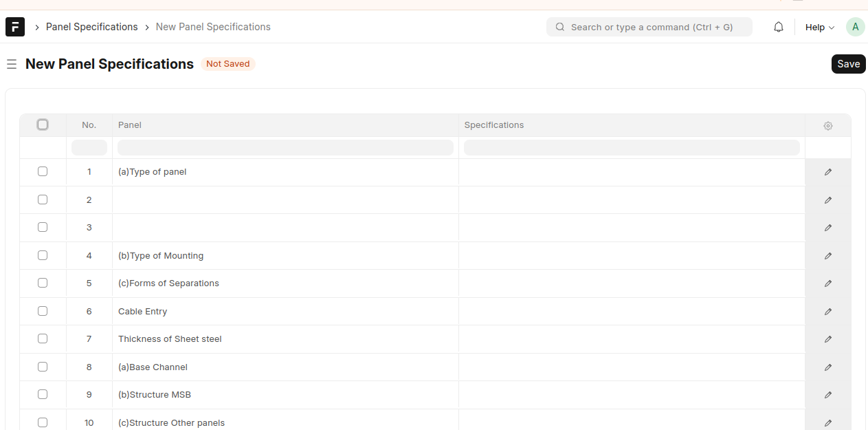Click edit pencil for Base Channel row
Image resolution: width=868 pixels, height=430 pixels.
coord(827,367)
